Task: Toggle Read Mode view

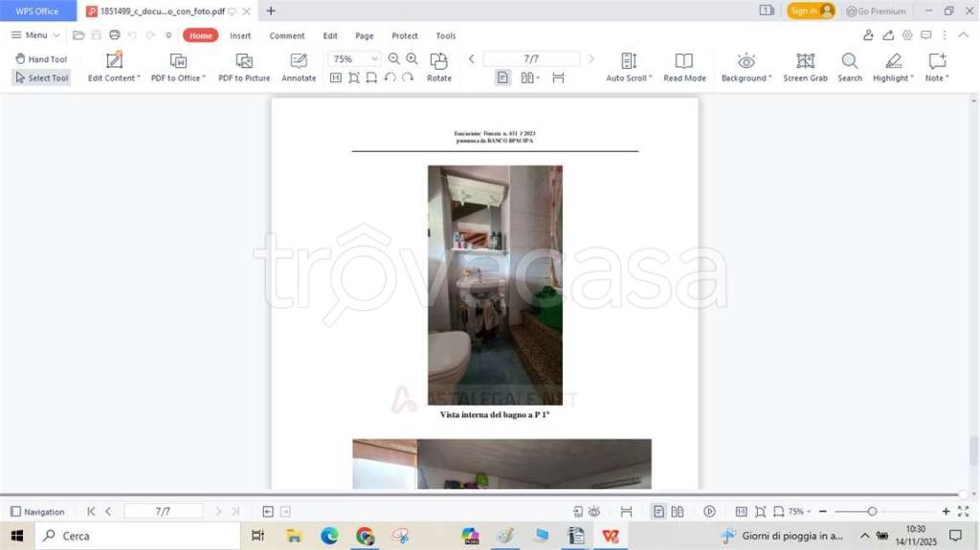Action: click(x=684, y=61)
